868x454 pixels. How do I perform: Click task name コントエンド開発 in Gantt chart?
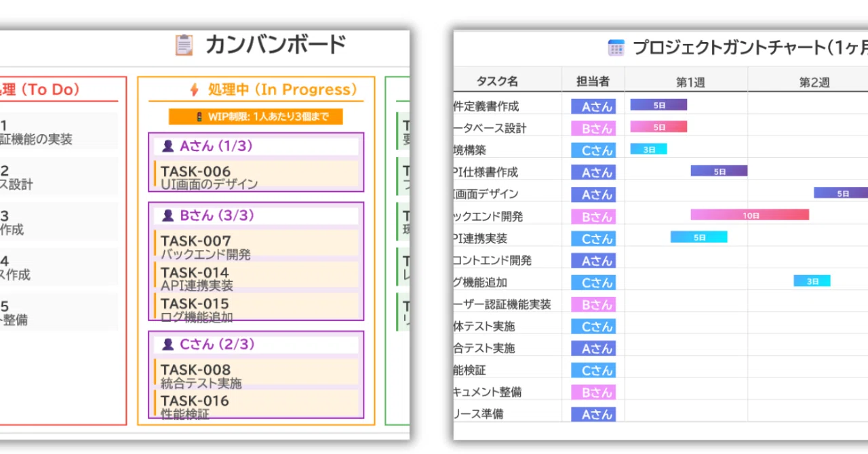pos(492,261)
